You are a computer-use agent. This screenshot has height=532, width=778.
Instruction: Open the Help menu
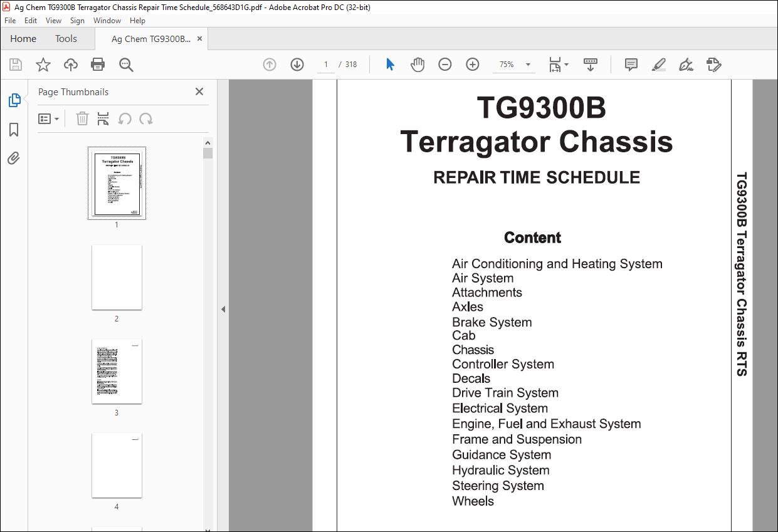[137, 21]
